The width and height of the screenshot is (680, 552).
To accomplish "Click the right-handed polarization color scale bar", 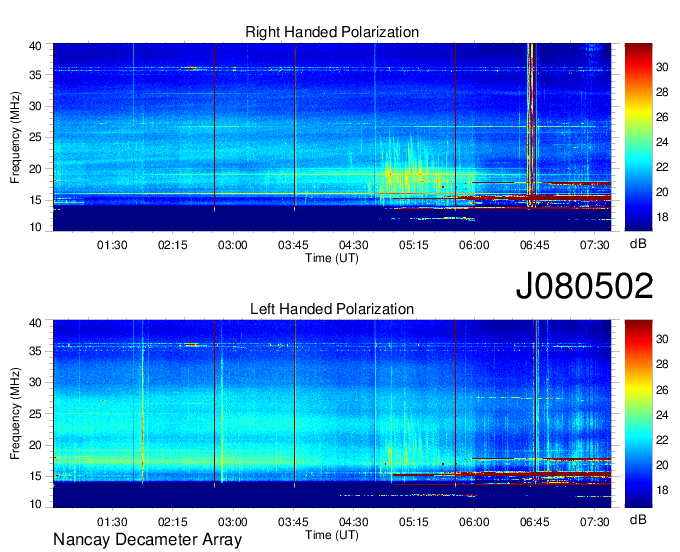I will [638, 137].
